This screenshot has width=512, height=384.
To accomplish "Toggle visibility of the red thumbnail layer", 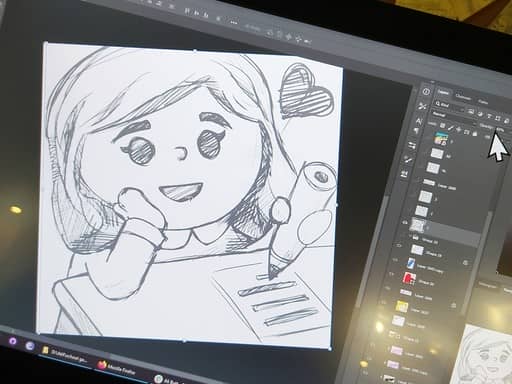I will click(x=391, y=274).
